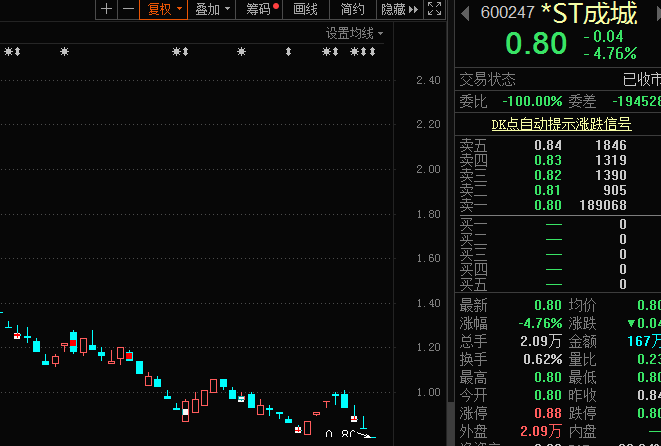The image size is (661, 446).
Task: Click first event marker at top left
Action: (8, 52)
